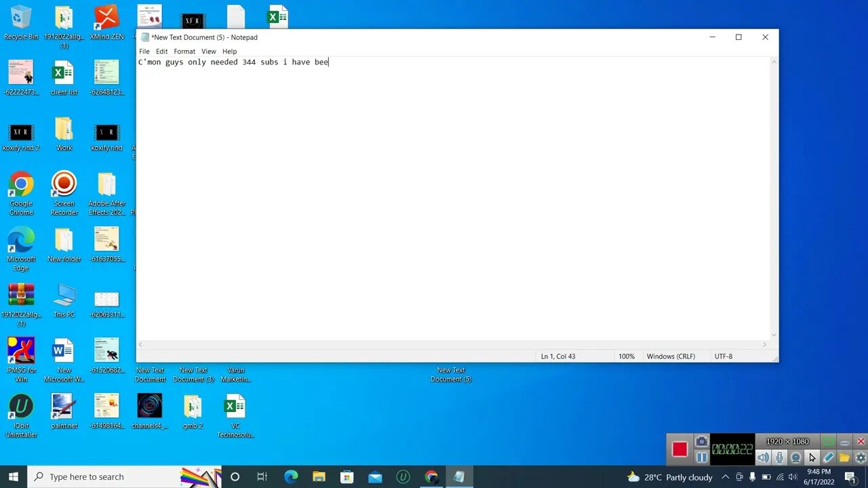Select the 'channels4_' image file icon
The width and height of the screenshot is (868, 488).
coord(149,411)
